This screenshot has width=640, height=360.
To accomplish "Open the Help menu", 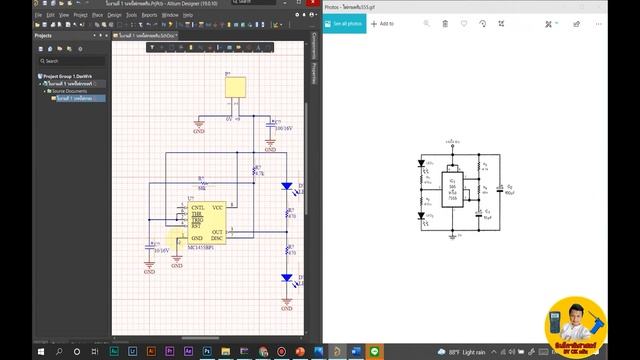I will pyautogui.click(x=188, y=15).
